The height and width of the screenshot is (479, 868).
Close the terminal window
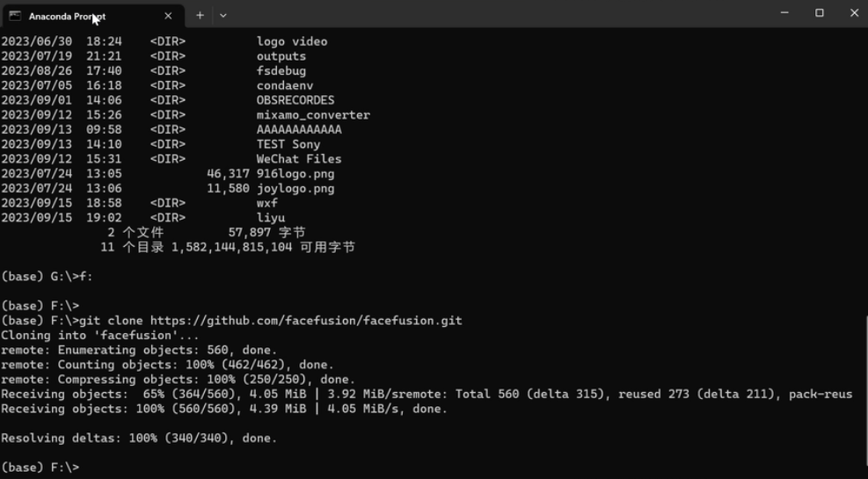tap(854, 12)
